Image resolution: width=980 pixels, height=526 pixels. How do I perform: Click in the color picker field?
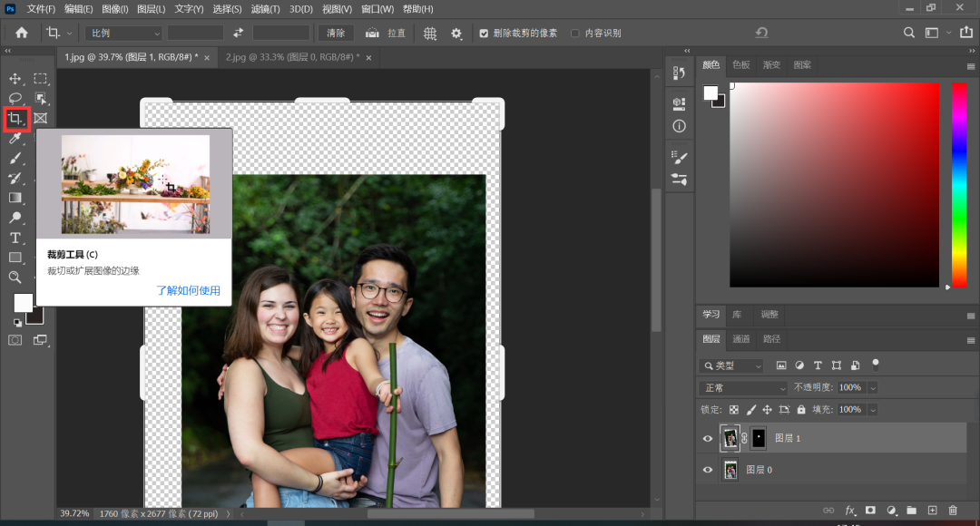pyautogui.click(x=835, y=185)
